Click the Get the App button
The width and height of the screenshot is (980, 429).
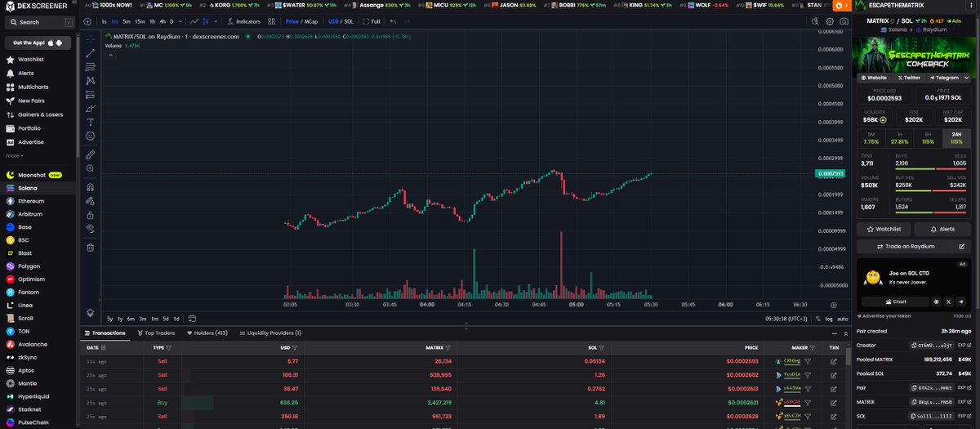[38, 42]
